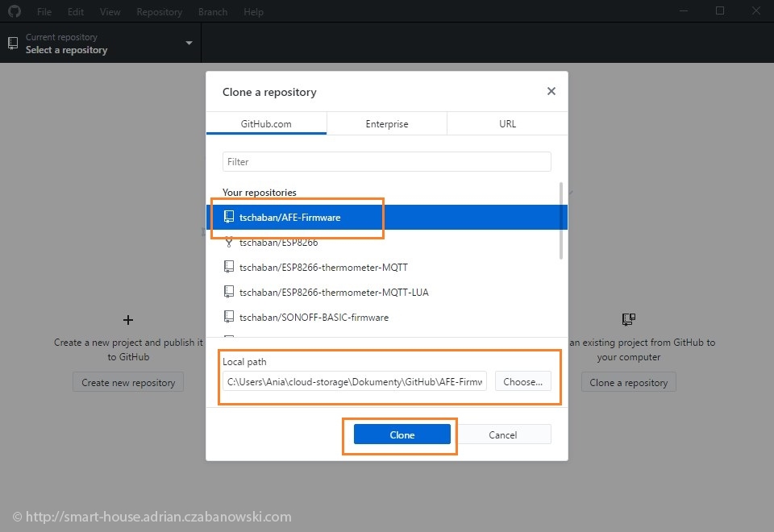
Task: Click the Select a repository label
Action: pos(67,50)
